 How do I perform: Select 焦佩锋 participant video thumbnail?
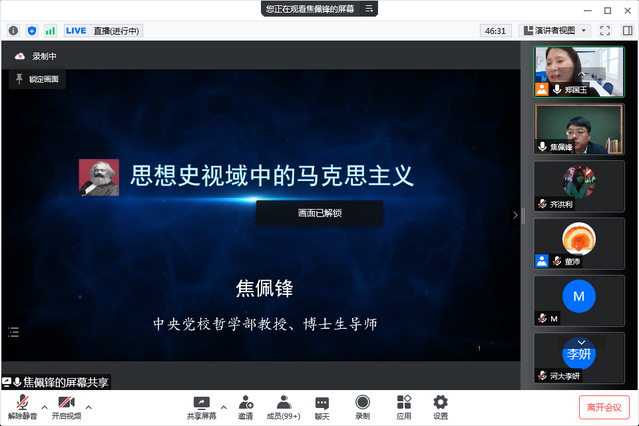pos(573,129)
